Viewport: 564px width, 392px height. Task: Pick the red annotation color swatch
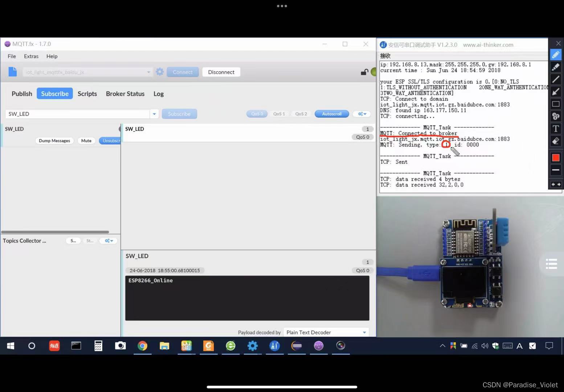(x=556, y=158)
